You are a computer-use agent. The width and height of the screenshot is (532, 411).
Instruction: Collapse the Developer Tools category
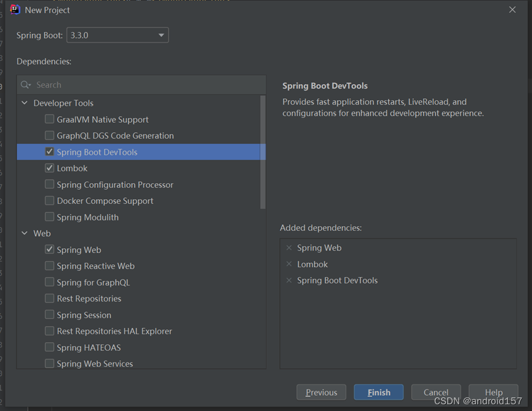(25, 103)
